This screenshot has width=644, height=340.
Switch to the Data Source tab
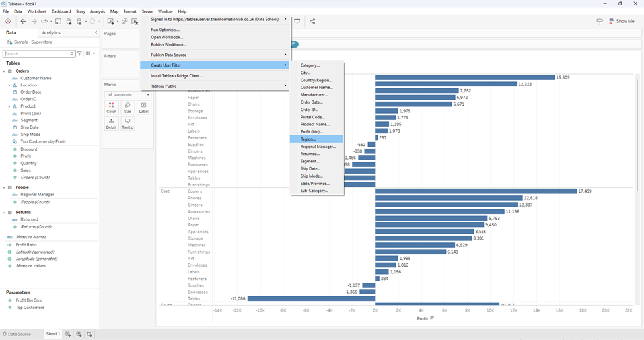17,334
